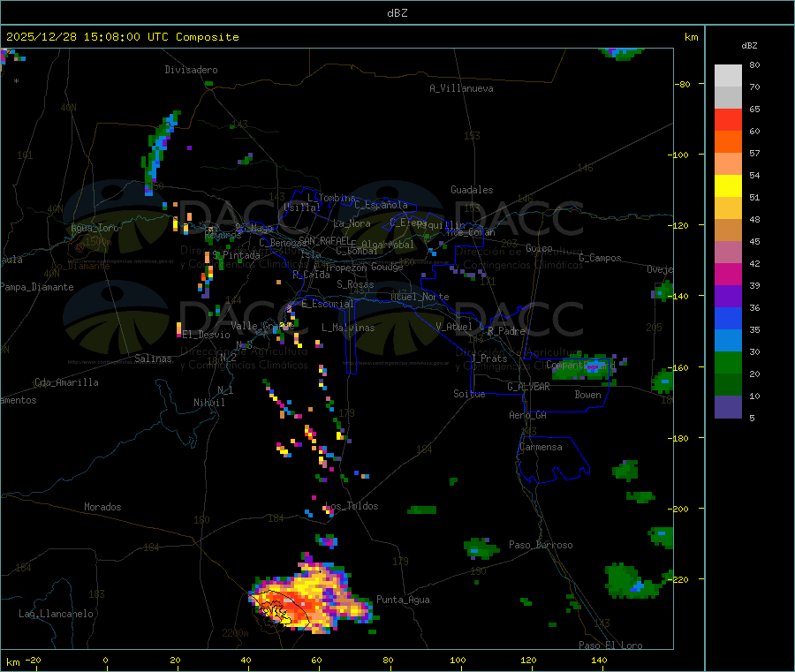
Task: Click the -20 km horizontal axis tick
Action: pos(34,660)
